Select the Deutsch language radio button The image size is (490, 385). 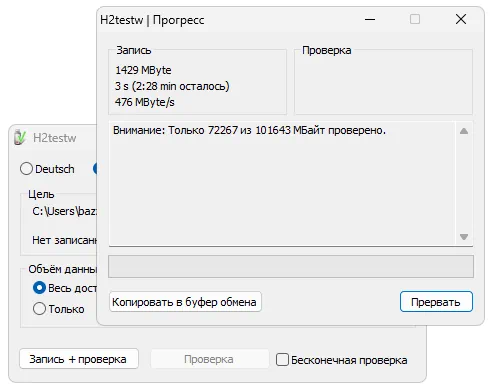[26, 169]
